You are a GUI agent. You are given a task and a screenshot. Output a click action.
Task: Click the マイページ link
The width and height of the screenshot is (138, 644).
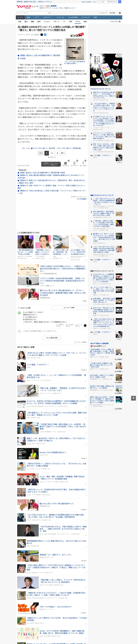(x=103, y=13)
